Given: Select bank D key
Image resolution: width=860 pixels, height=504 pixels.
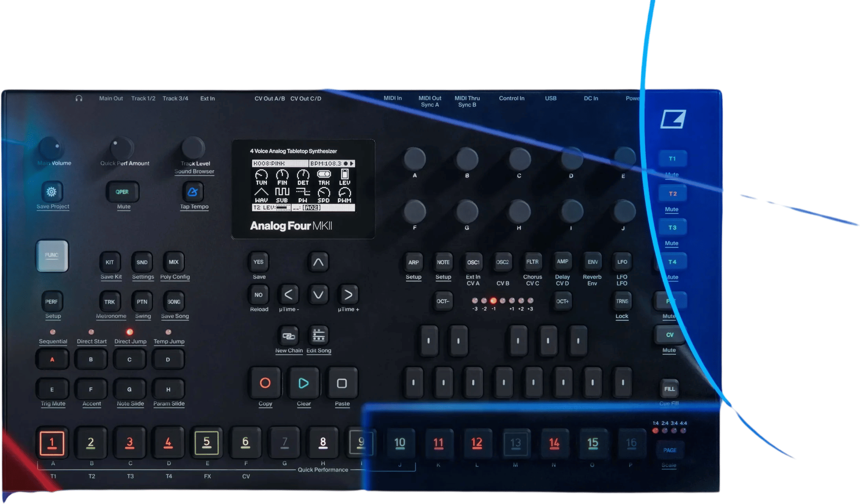Looking at the screenshot, I should tap(168, 359).
